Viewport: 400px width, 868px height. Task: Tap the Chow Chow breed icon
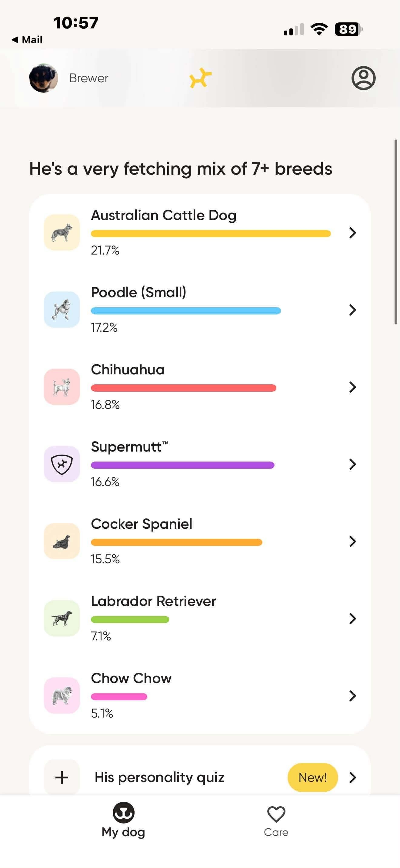62,695
